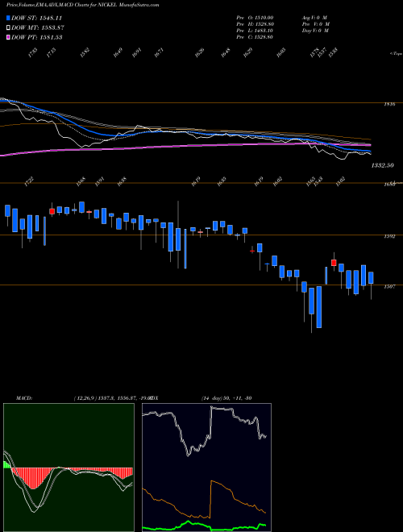403x532 pixels.
Task: Click the '1602' bottom label
Action: [277, 182]
